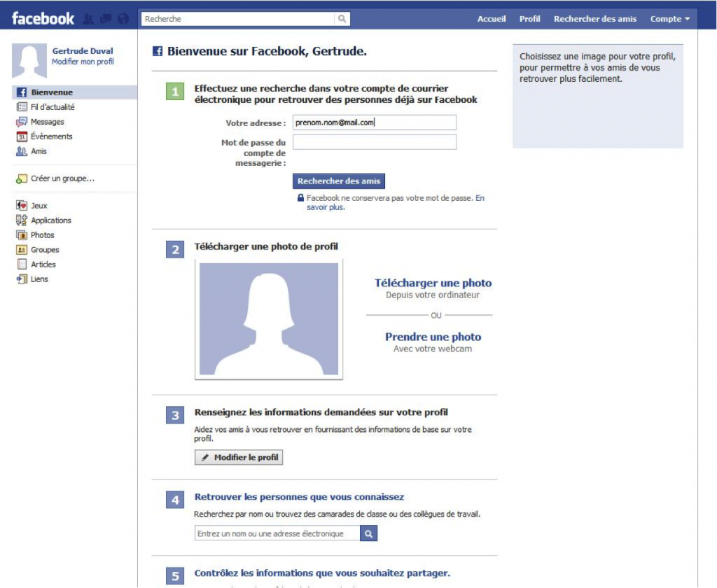Open Articles in the sidebar
The width and height of the screenshot is (717, 588).
pyautogui.click(x=43, y=265)
